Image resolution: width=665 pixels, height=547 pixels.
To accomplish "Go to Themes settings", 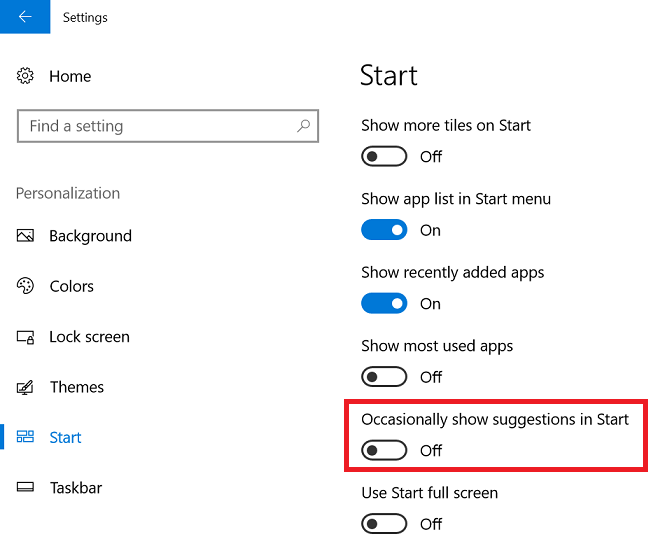I will click(x=77, y=387).
